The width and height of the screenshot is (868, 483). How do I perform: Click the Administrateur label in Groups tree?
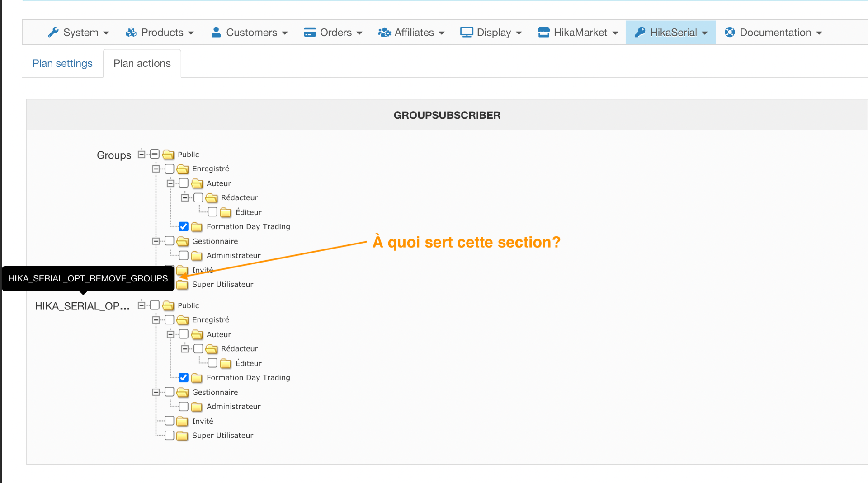233,255
